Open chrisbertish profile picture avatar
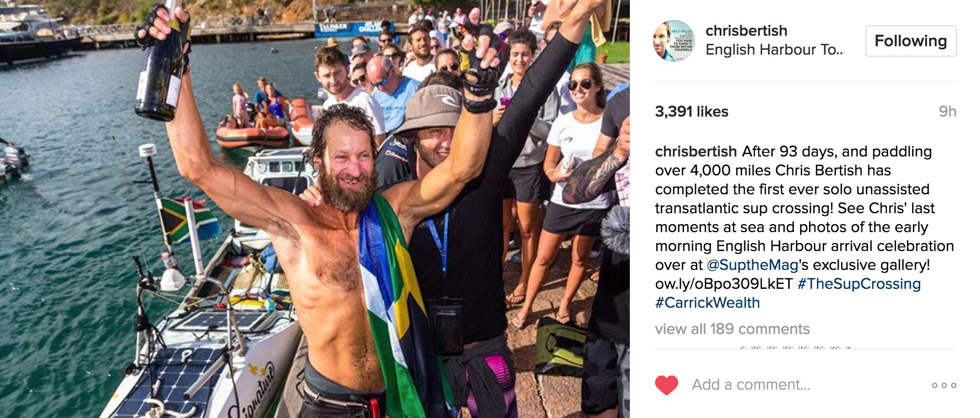 tap(674, 41)
